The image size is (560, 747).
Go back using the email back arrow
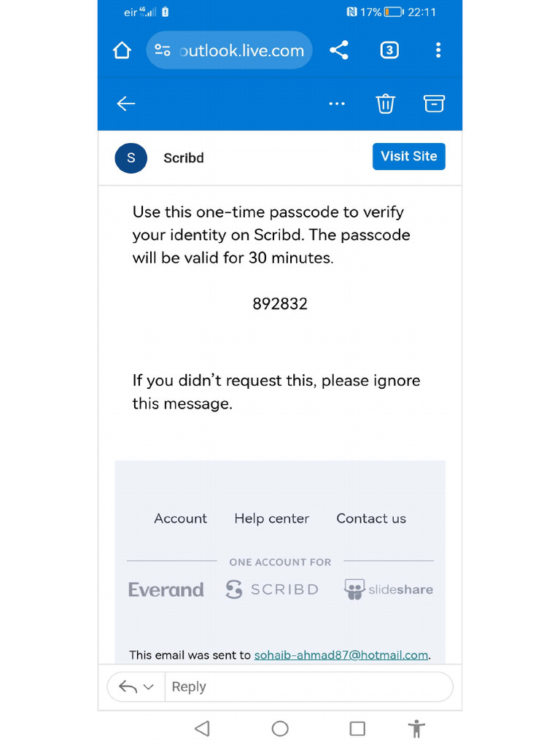[x=126, y=104]
